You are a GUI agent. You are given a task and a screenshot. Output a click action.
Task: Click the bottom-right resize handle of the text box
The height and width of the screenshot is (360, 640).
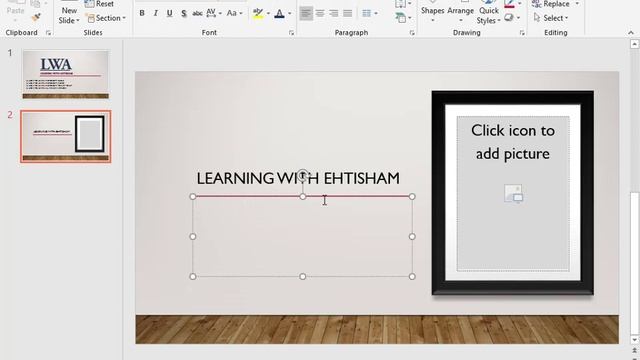click(412, 276)
